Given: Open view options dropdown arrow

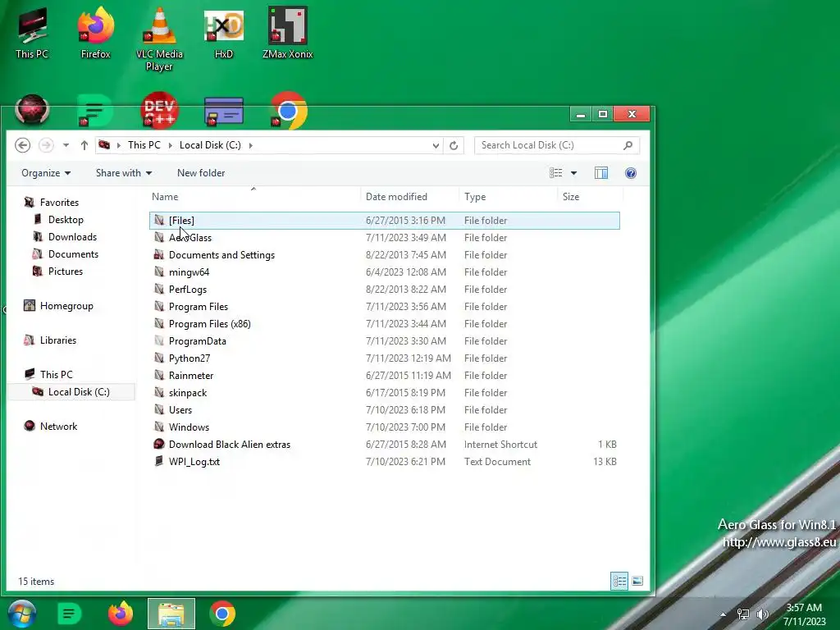Looking at the screenshot, I should pyautogui.click(x=573, y=173).
